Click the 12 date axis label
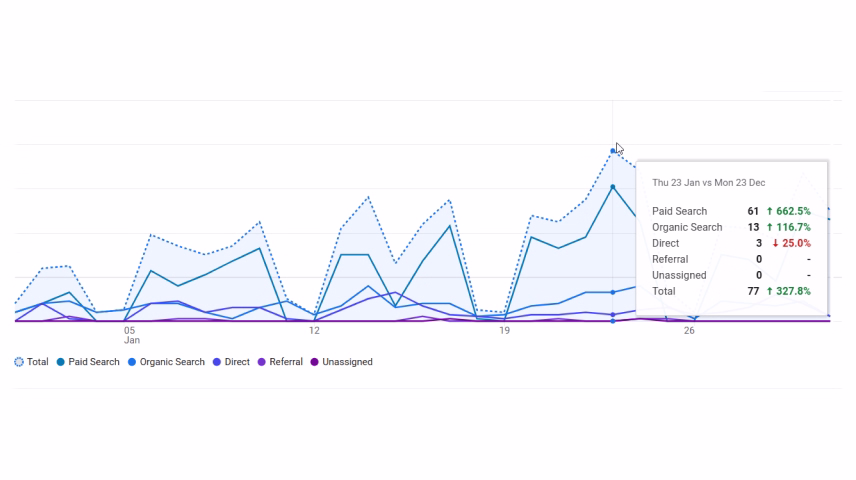Viewport: 856px width, 480px height. (314, 330)
